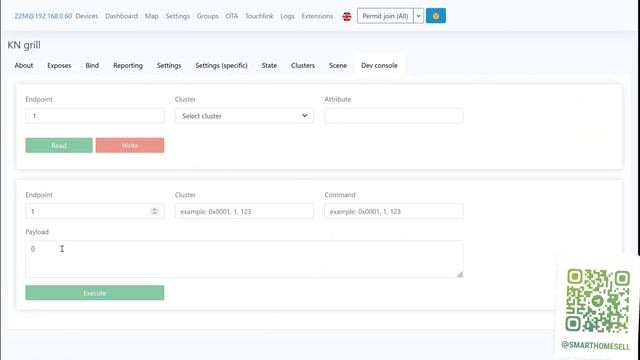Open the device Settings tab
The height and width of the screenshot is (360, 640).
169,65
